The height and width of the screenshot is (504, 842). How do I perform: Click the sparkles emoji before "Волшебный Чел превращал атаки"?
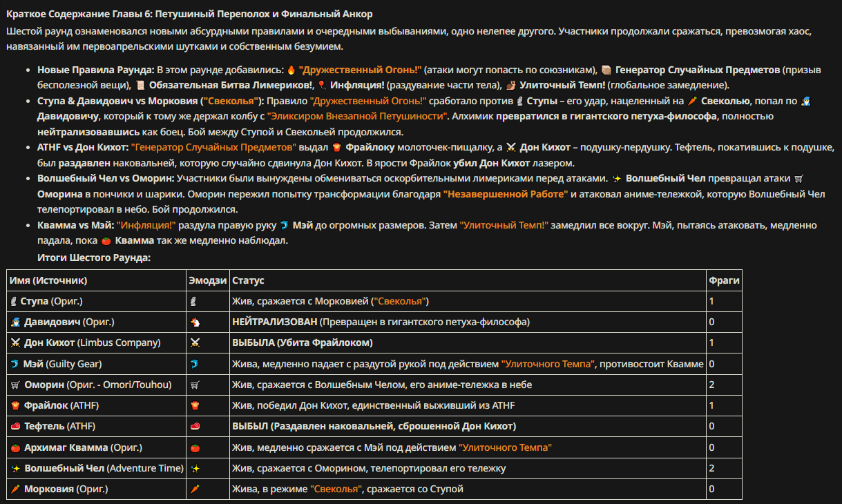618,178
